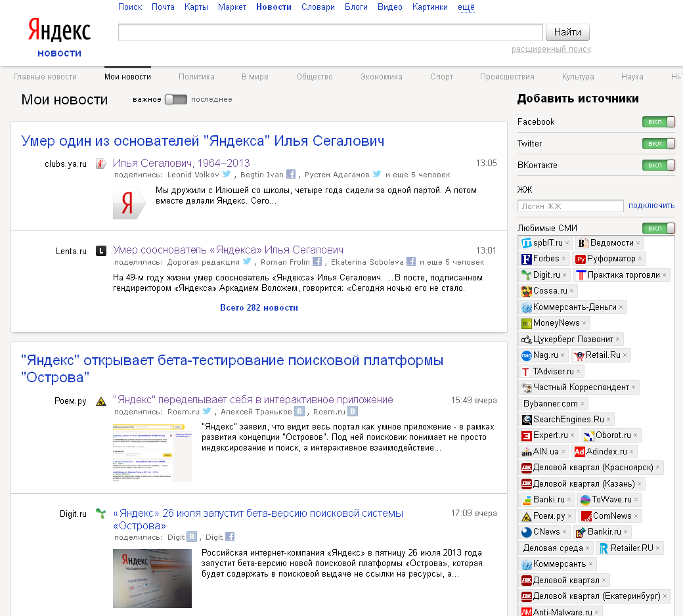Open the Lenta.ru article Умер сооснователь «Яндекса»
The width and height of the screenshot is (683, 616).
(228, 250)
